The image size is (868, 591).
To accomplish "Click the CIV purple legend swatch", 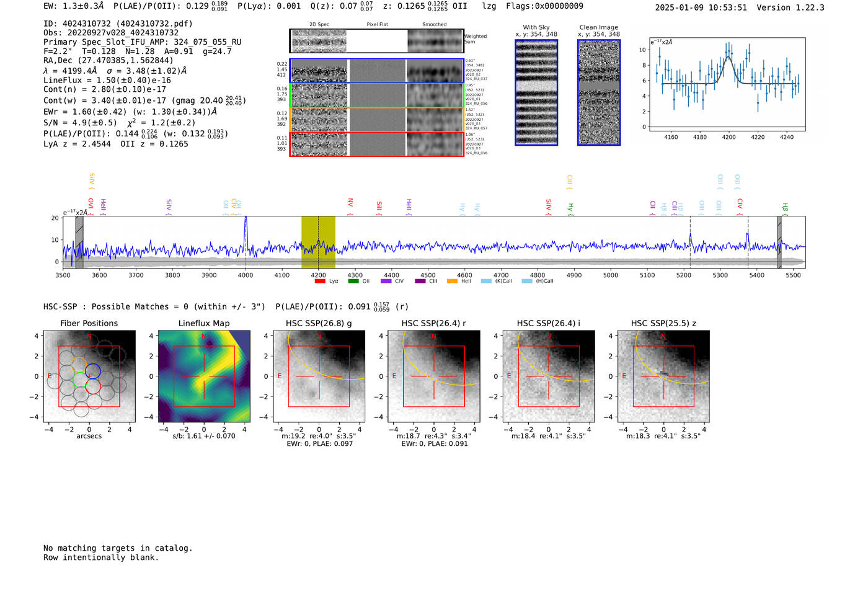I will point(386,281).
